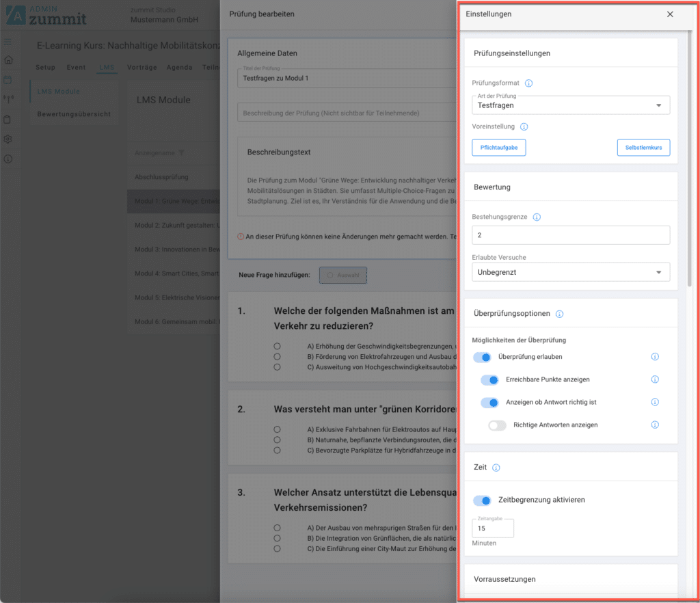
Task: Open Bewertungsübersicht in the side menu
Action: pyautogui.click(x=74, y=114)
